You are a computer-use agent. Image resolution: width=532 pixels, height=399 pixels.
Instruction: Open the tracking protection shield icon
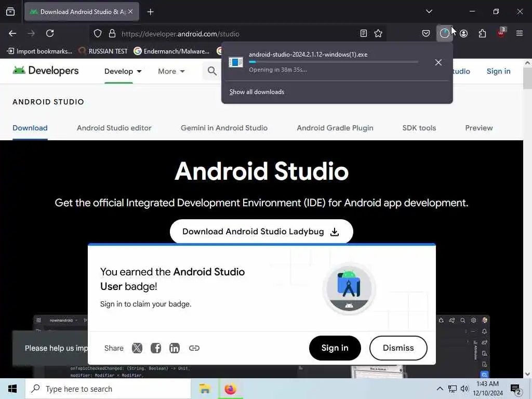tap(98, 34)
